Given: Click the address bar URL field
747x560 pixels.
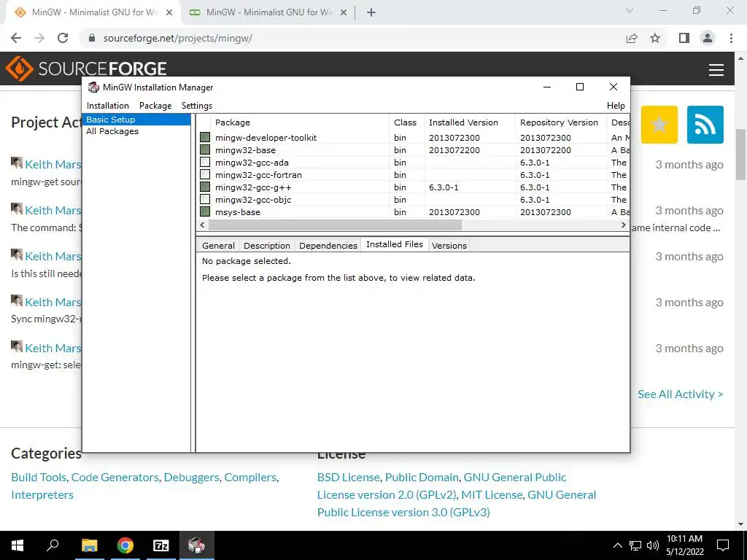Looking at the screenshot, I should tap(352, 38).
